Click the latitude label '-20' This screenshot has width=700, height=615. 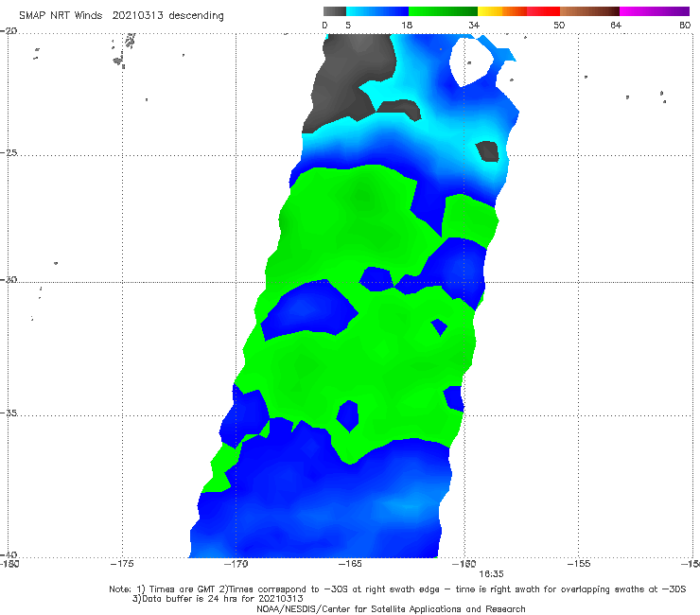[9, 31]
